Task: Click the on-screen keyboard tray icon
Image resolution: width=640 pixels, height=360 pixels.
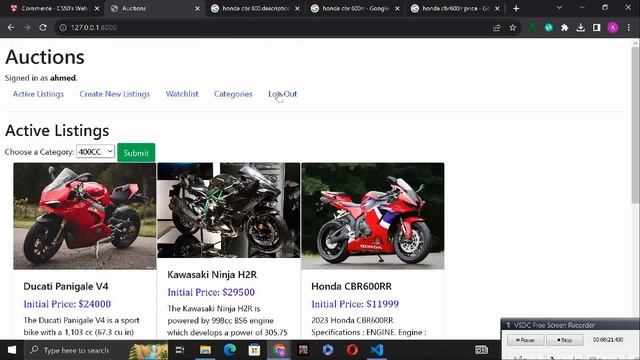Action: coord(481,350)
